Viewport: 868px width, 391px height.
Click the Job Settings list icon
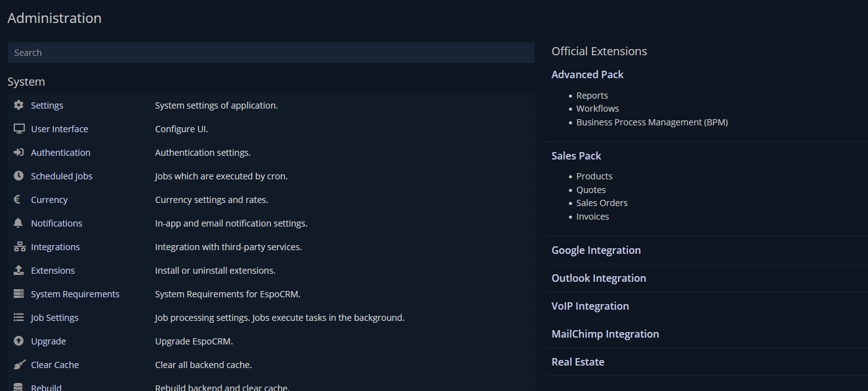pyautogui.click(x=19, y=318)
